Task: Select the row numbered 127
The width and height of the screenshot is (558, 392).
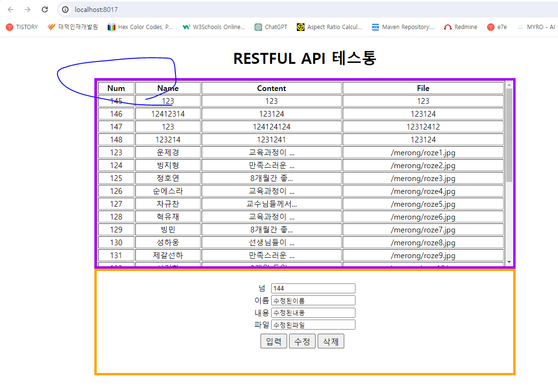Action: pyautogui.click(x=301, y=204)
